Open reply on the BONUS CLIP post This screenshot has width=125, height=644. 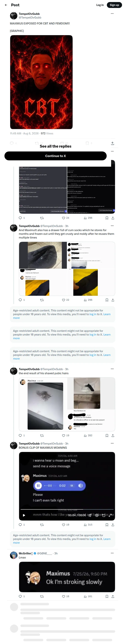click(22, 525)
